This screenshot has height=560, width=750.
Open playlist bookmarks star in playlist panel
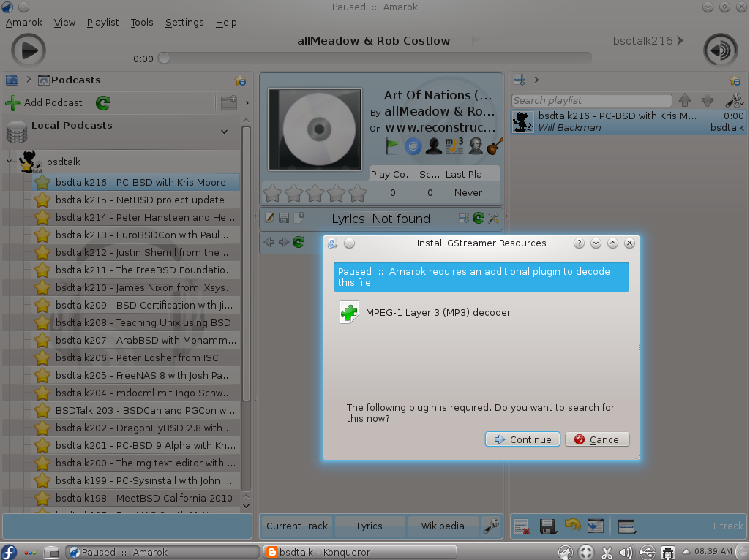(735, 80)
